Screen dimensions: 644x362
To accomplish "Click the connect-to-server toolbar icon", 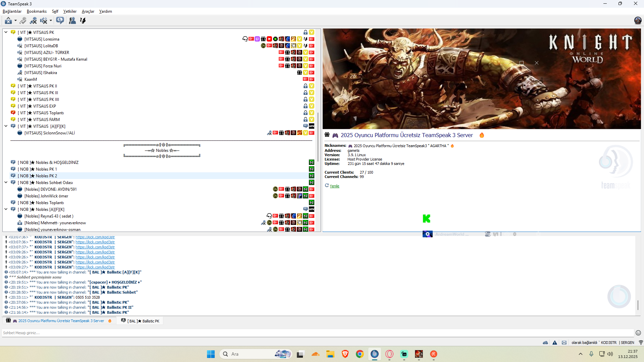I will pyautogui.click(x=8, y=21).
